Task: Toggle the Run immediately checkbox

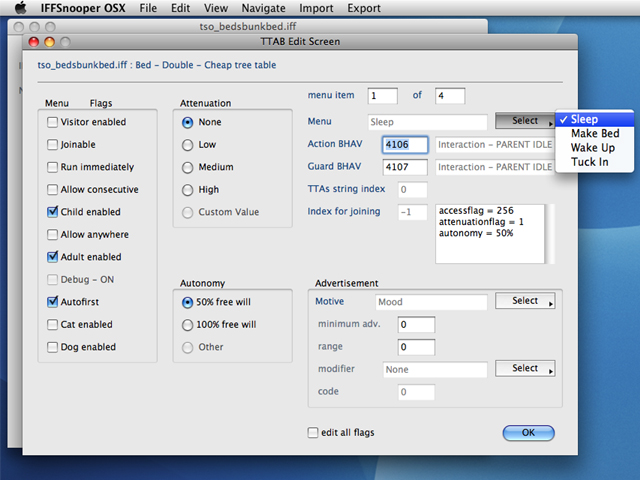Action: [52, 167]
